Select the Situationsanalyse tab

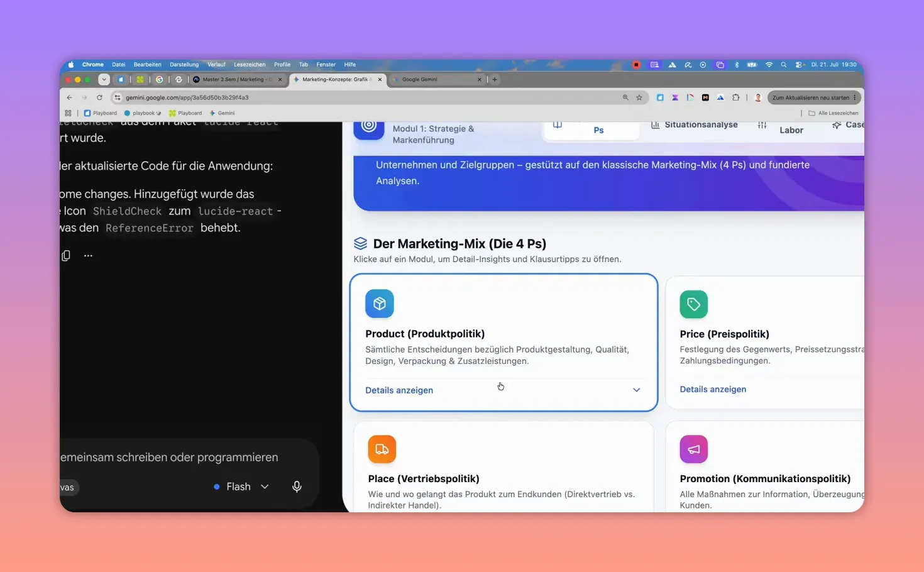coord(694,125)
